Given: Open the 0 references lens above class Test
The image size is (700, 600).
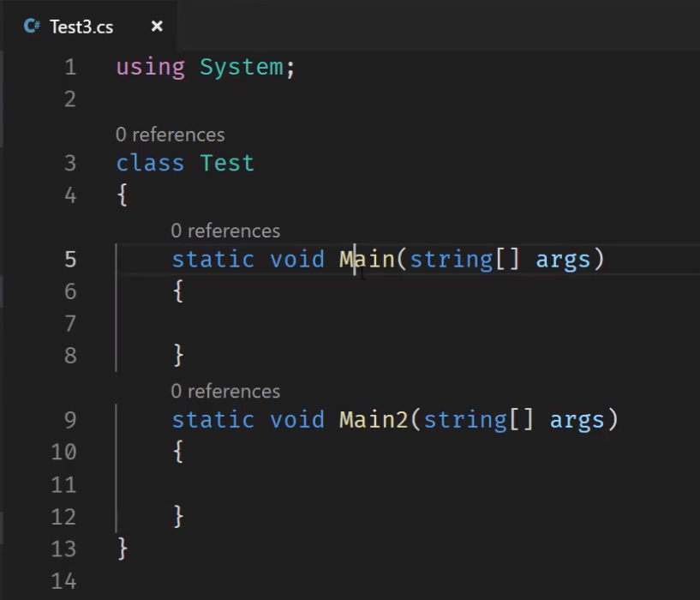Looking at the screenshot, I should 171,135.
